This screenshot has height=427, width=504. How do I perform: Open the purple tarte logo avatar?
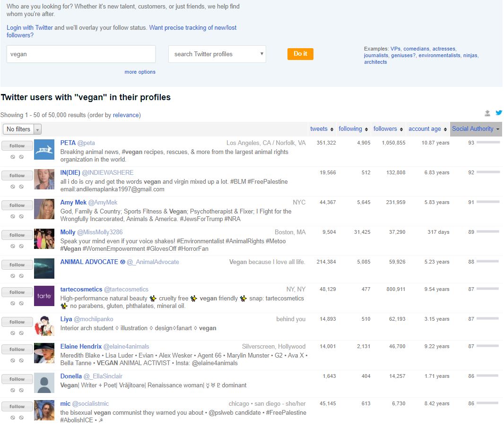[44, 296]
